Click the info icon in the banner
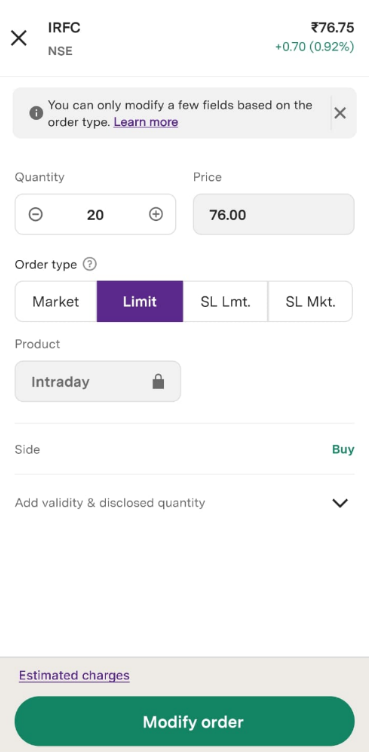369x752 pixels. pyautogui.click(x=36, y=113)
